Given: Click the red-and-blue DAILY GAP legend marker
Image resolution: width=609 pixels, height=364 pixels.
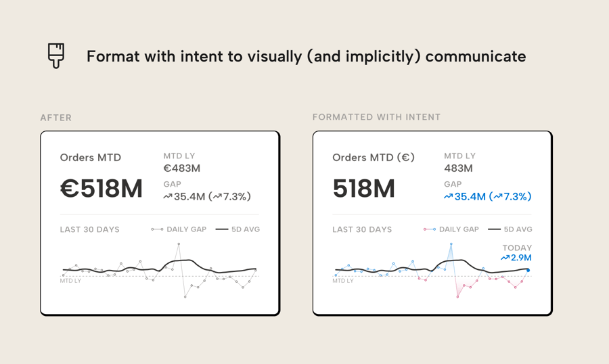Looking at the screenshot, I should pos(430,229).
